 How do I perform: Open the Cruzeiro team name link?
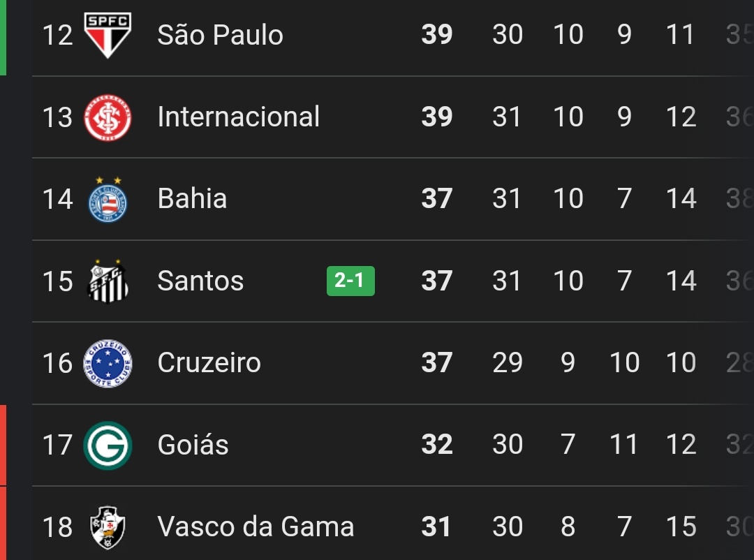[209, 363]
